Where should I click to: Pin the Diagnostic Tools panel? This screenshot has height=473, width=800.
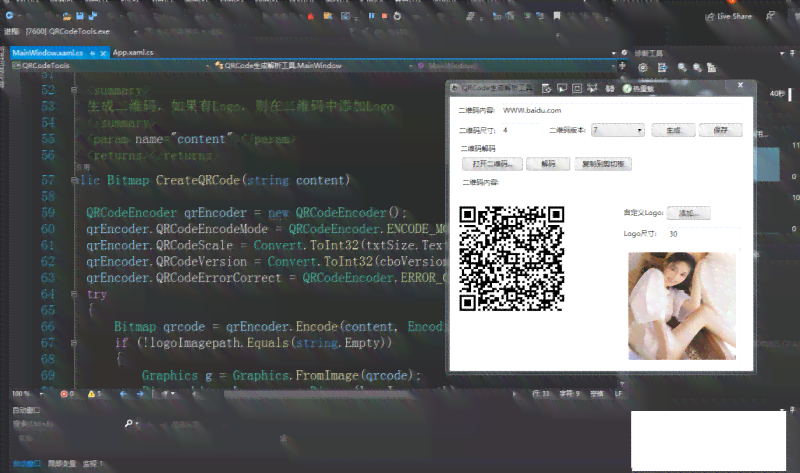(x=792, y=53)
